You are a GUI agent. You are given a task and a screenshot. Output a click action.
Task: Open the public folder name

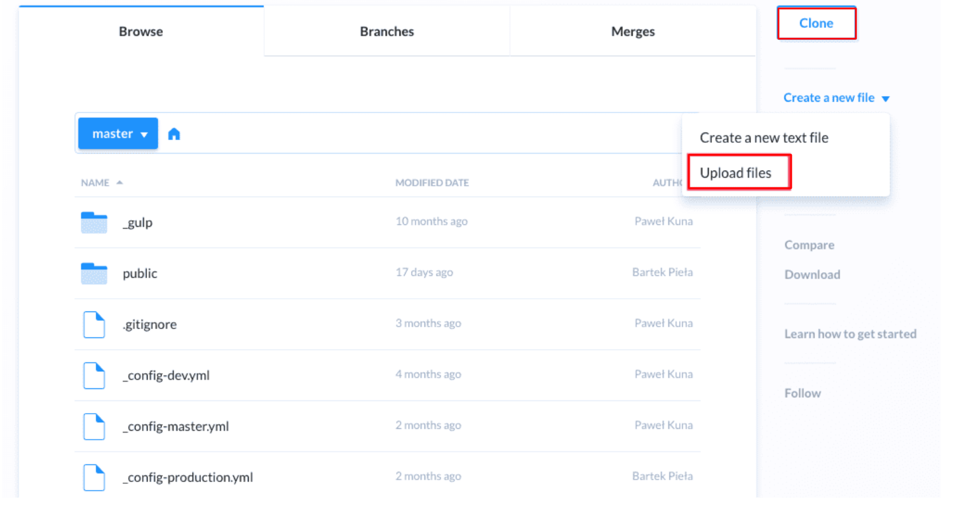coord(140,273)
